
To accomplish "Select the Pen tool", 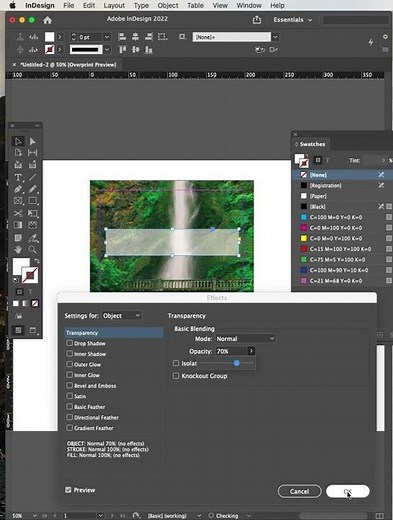I will [x=18, y=189].
